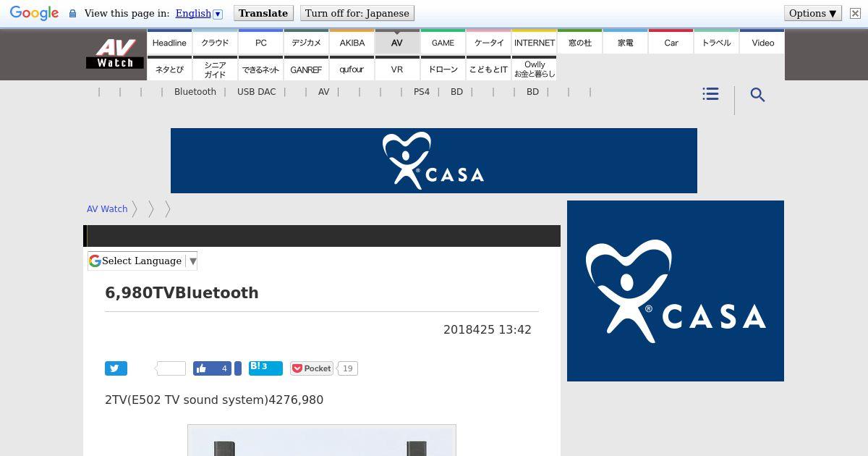Open the hamburger list menu icon

pyautogui.click(x=710, y=94)
